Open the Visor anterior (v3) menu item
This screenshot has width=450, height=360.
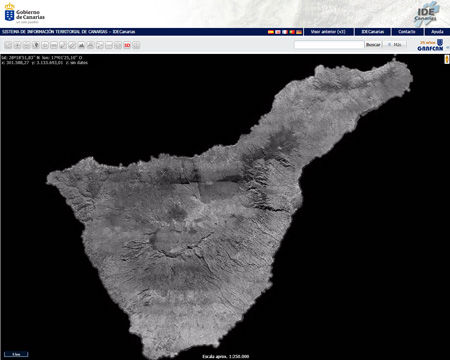(328, 32)
